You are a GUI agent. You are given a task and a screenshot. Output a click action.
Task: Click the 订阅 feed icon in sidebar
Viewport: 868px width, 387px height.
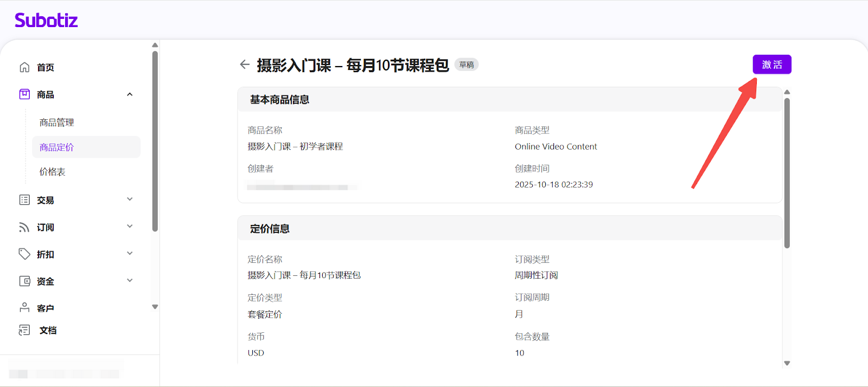click(24, 227)
